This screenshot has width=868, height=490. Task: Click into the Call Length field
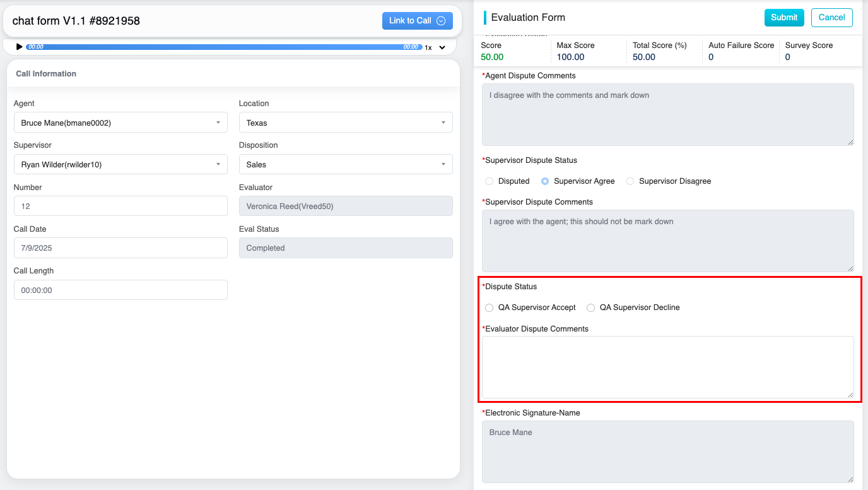point(120,290)
